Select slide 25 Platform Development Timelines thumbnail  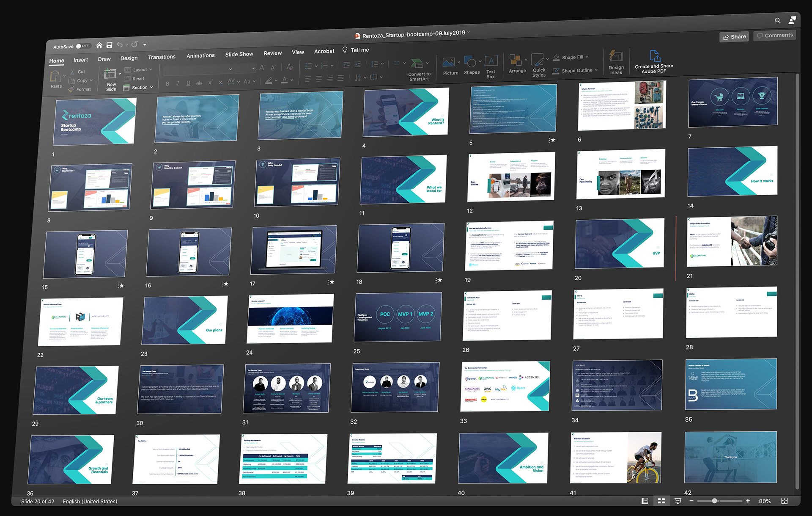click(x=398, y=317)
